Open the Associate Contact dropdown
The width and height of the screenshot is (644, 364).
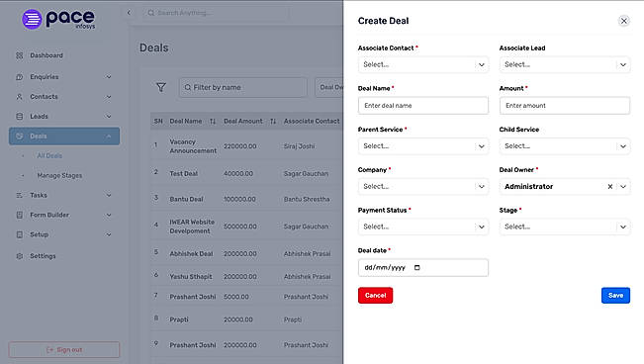[423, 64]
